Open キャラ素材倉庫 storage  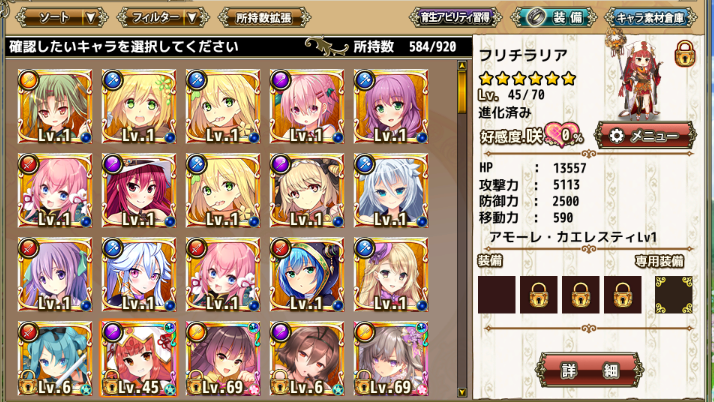(651, 18)
